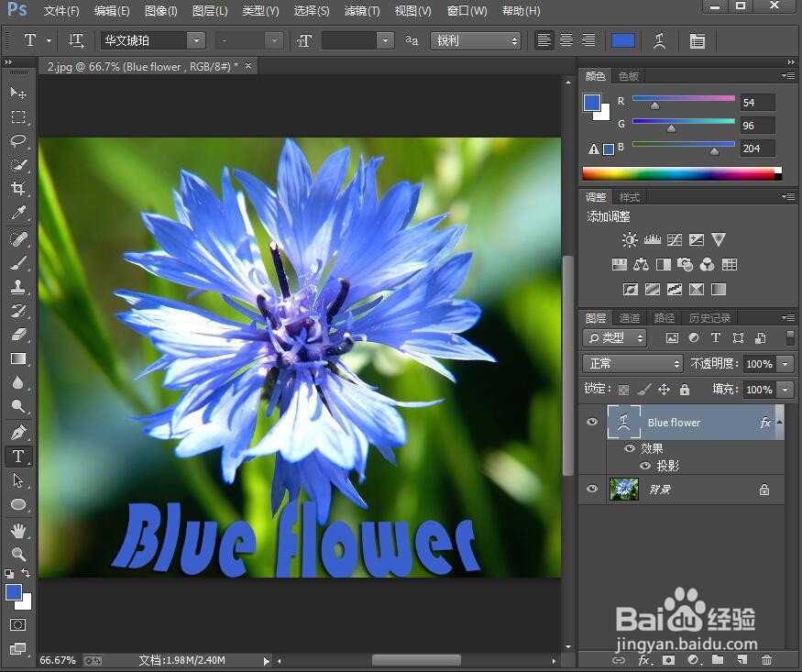This screenshot has height=672, width=802.
Task: Toggle text orientation in options bar
Action: point(76,40)
